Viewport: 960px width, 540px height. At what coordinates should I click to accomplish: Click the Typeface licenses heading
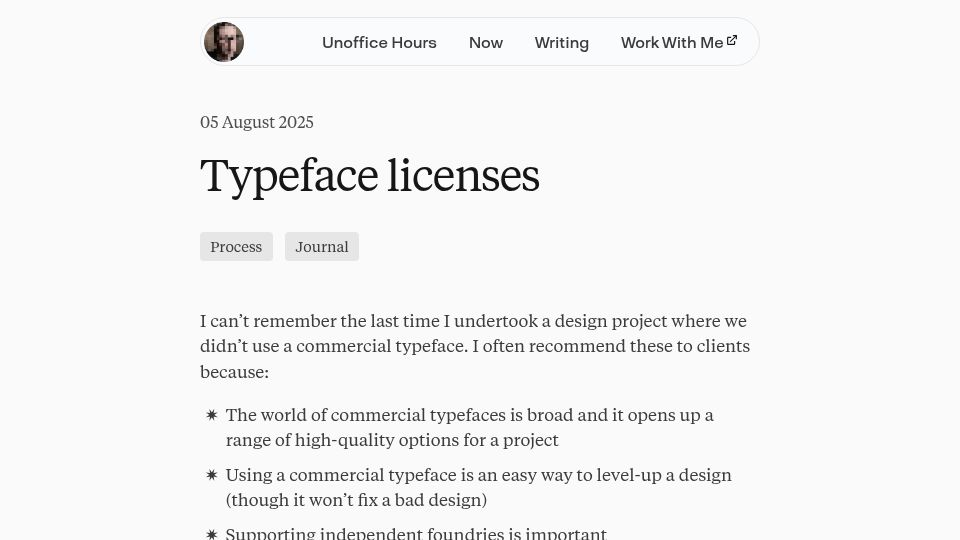point(370,176)
